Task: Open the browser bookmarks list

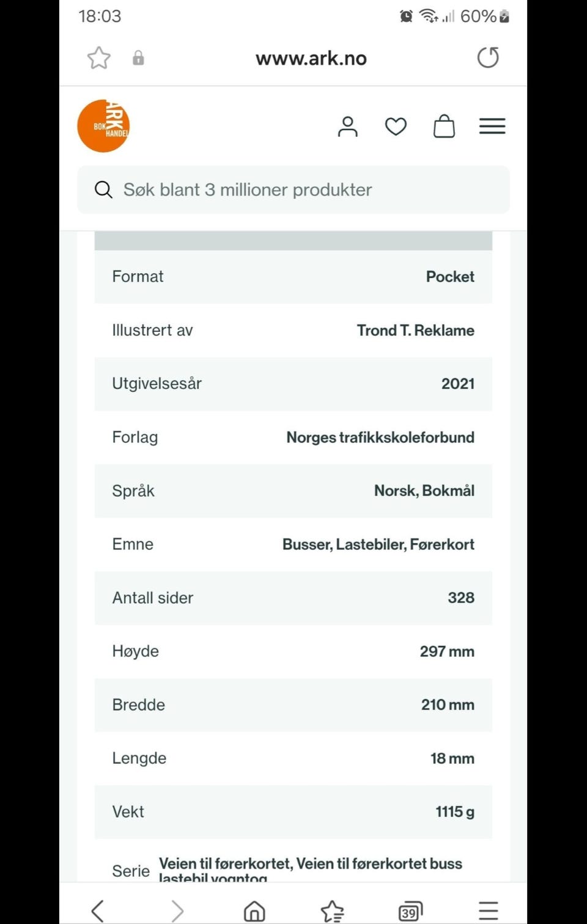Action: pyautogui.click(x=333, y=911)
